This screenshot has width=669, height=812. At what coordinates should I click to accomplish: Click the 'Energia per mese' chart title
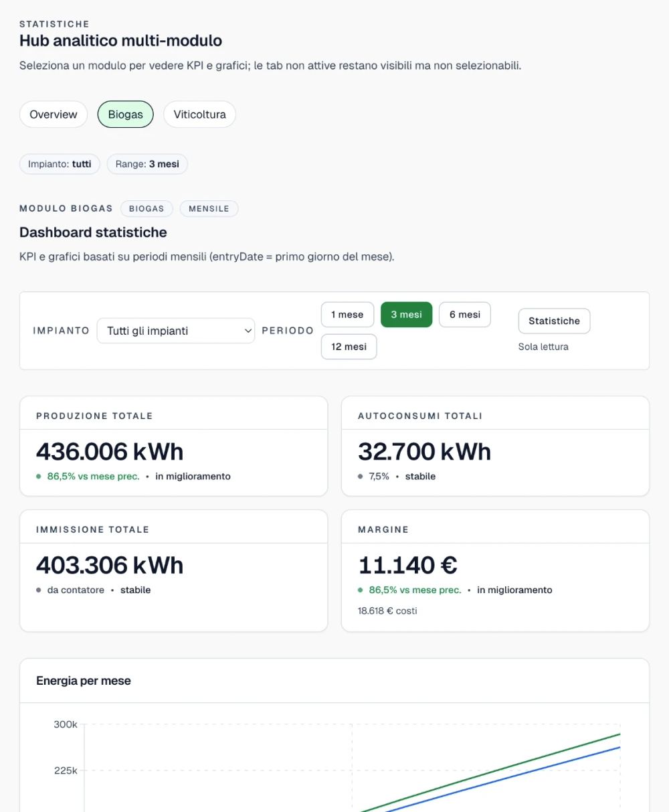click(84, 681)
